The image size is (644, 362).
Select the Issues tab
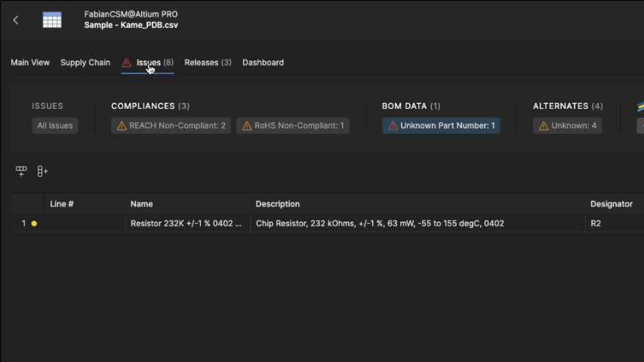pos(148,63)
